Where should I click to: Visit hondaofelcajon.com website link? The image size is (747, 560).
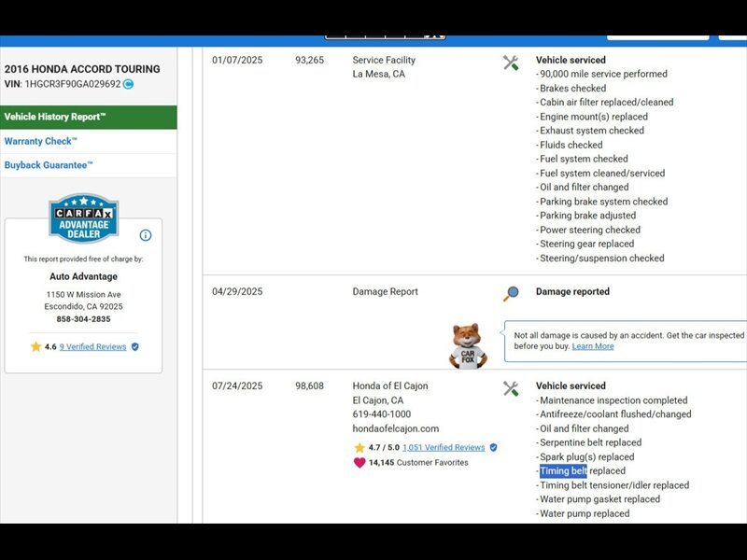pos(395,428)
